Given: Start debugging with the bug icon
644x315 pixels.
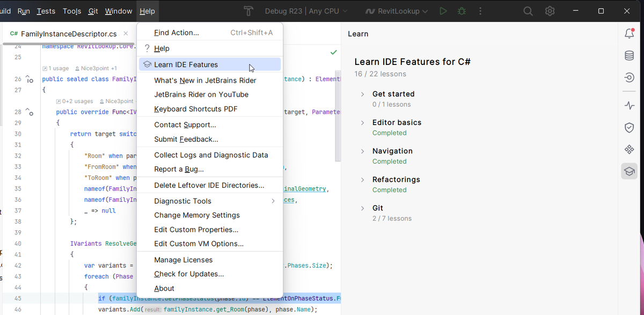Looking at the screenshot, I should tap(462, 11).
